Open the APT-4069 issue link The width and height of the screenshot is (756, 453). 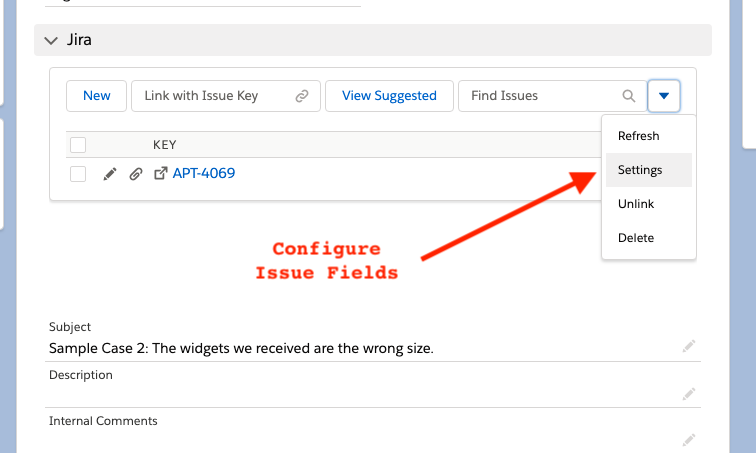click(204, 174)
